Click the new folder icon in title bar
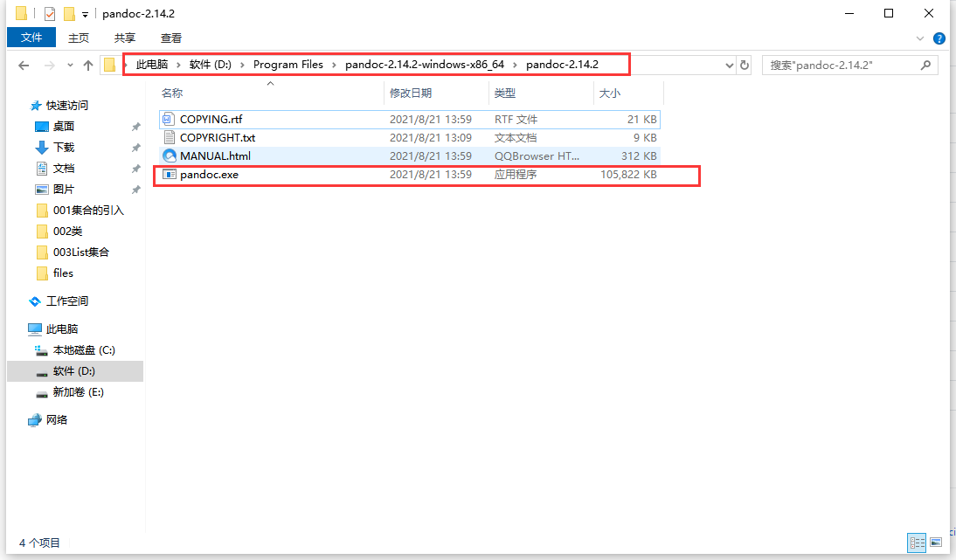This screenshot has height=560, width=956. point(69,13)
